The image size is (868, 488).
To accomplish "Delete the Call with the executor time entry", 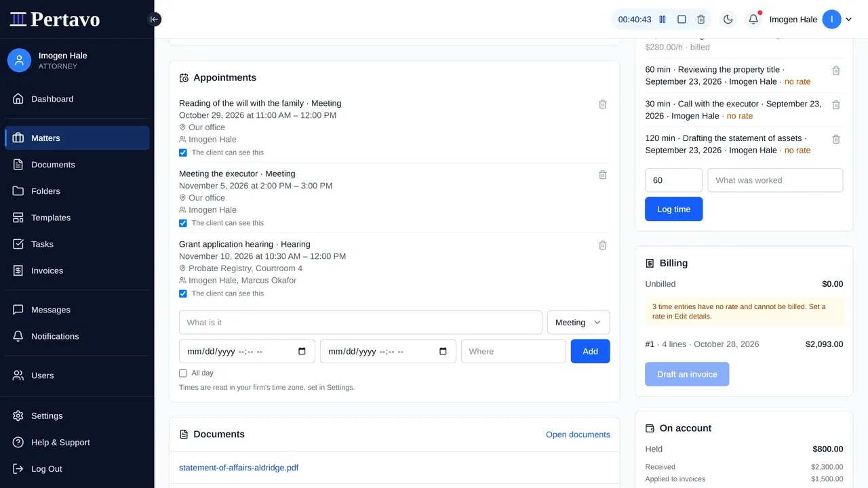I will pyautogui.click(x=836, y=105).
